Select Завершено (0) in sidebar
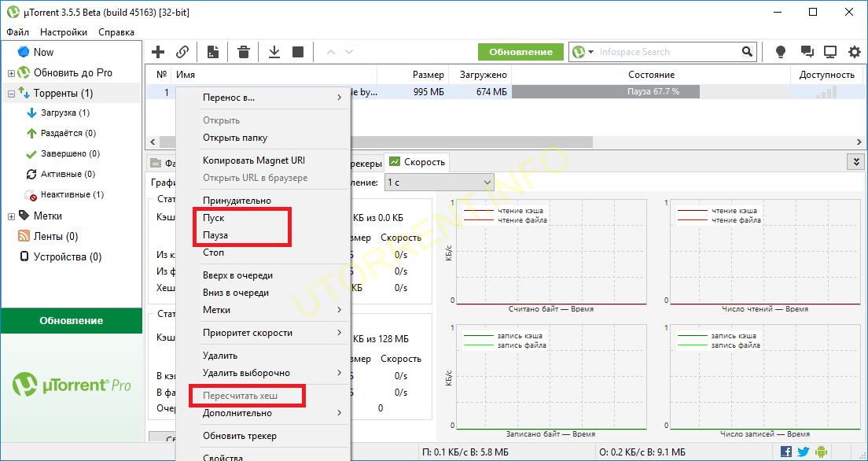This screenshot has width=868, height=461. point(72,154)
